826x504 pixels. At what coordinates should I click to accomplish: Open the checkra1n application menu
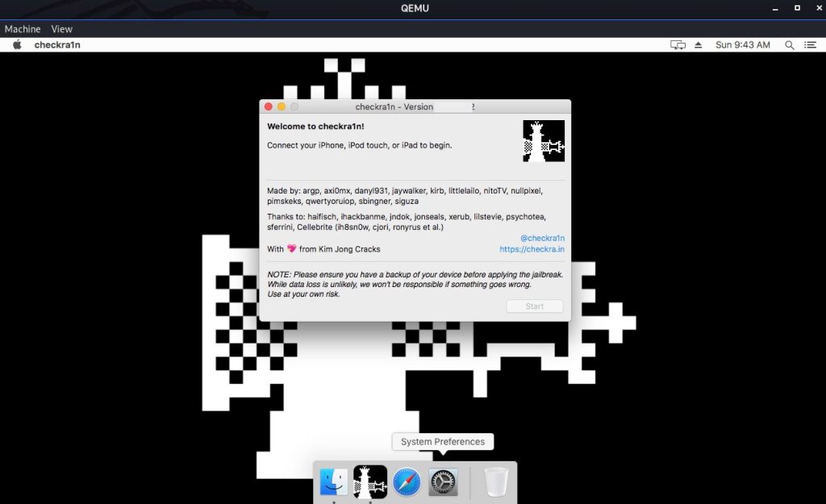[57, 45]
